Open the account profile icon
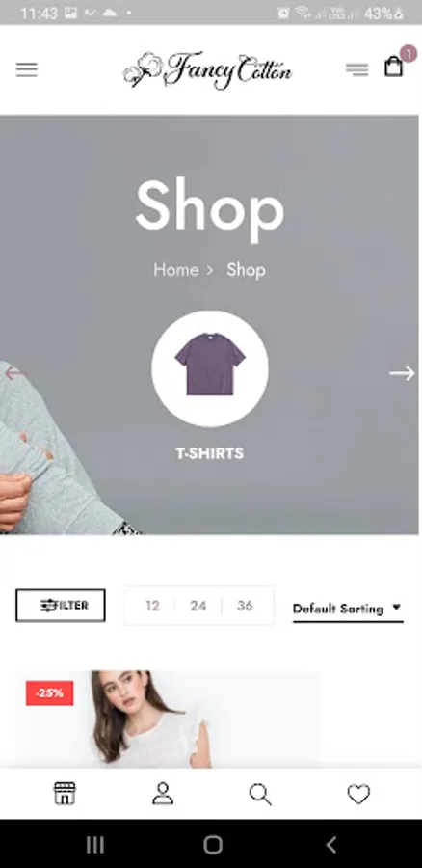This screenshot has width=422, height=868. [x=163, y=794]
